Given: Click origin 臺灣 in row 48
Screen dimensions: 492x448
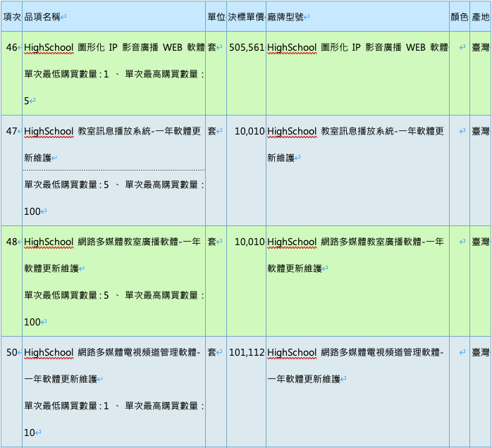Looking at the screenshot, I should coord(481,242).
